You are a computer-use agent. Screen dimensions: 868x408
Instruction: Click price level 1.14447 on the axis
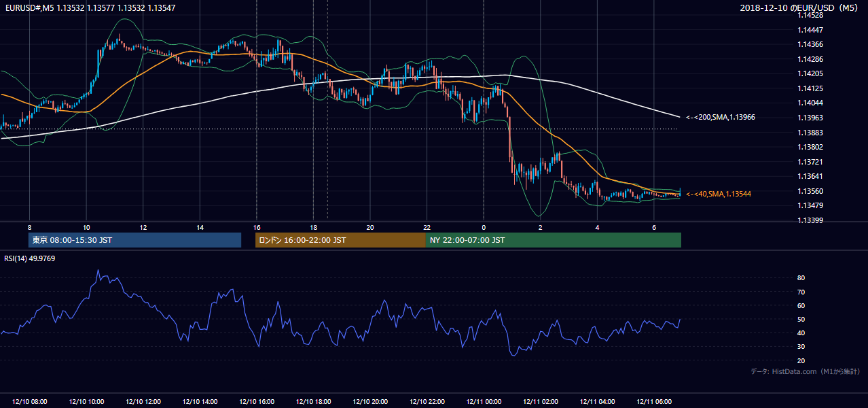tap(810, 30)
